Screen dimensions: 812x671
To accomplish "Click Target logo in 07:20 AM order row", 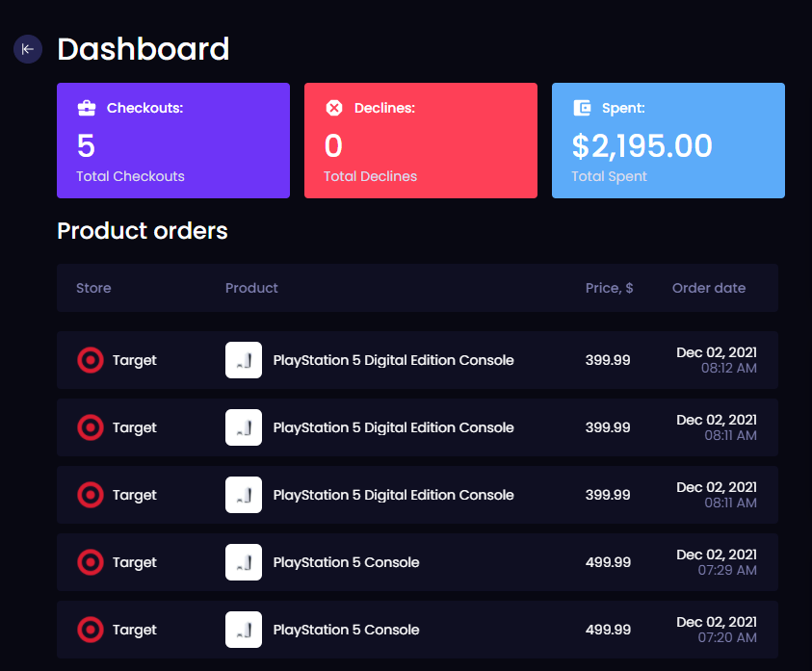I will 91,630.
